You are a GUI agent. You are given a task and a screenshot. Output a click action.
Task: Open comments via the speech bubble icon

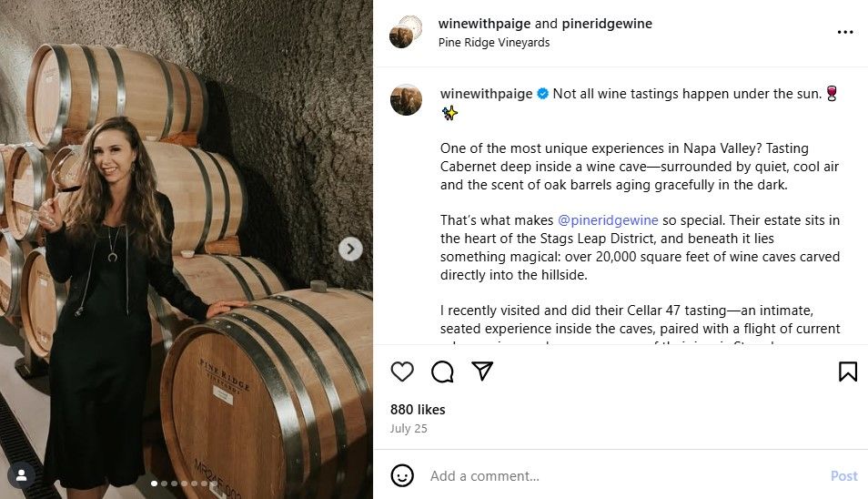[x=442, y=372]
